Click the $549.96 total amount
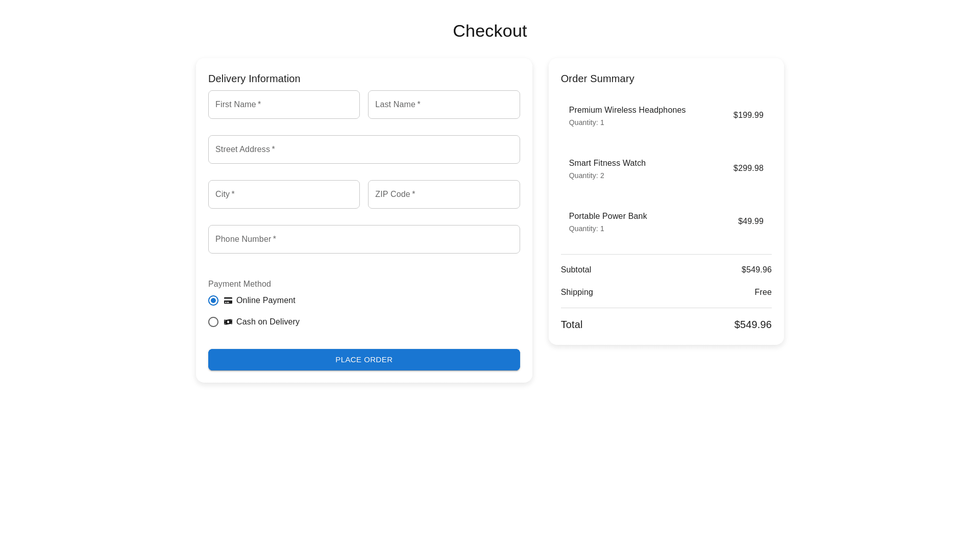Screen dimensions: 980x551 pyautogui.click(x=752, y=324)
